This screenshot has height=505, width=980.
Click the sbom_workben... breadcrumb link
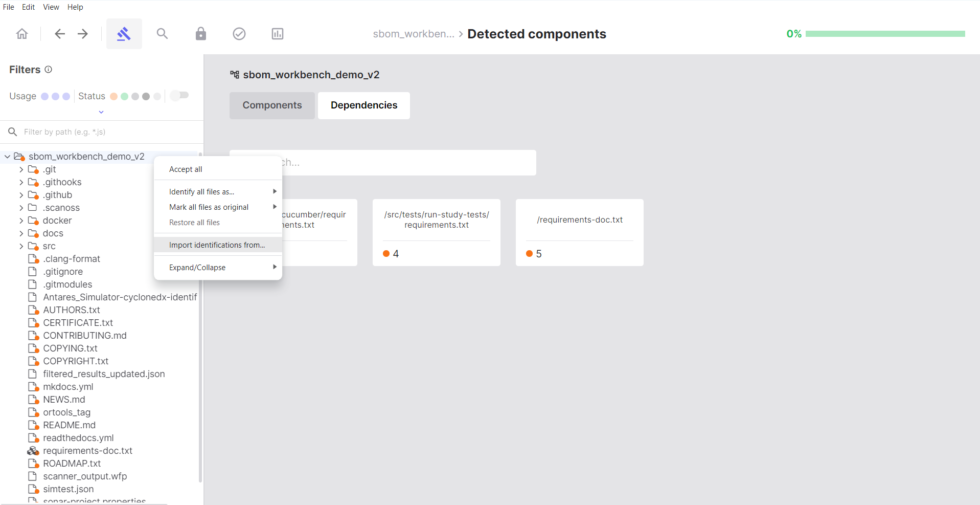414,34
